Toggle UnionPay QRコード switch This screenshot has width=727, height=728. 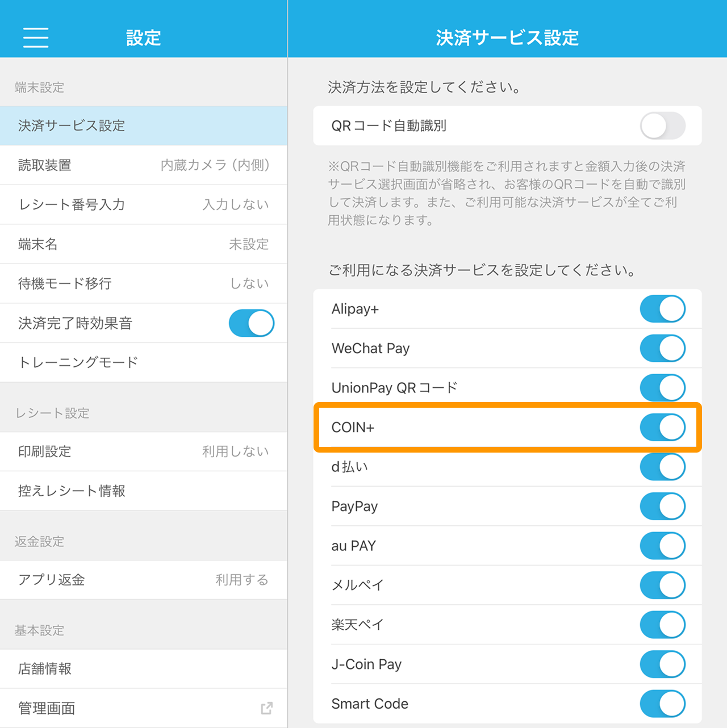[662, 388]
